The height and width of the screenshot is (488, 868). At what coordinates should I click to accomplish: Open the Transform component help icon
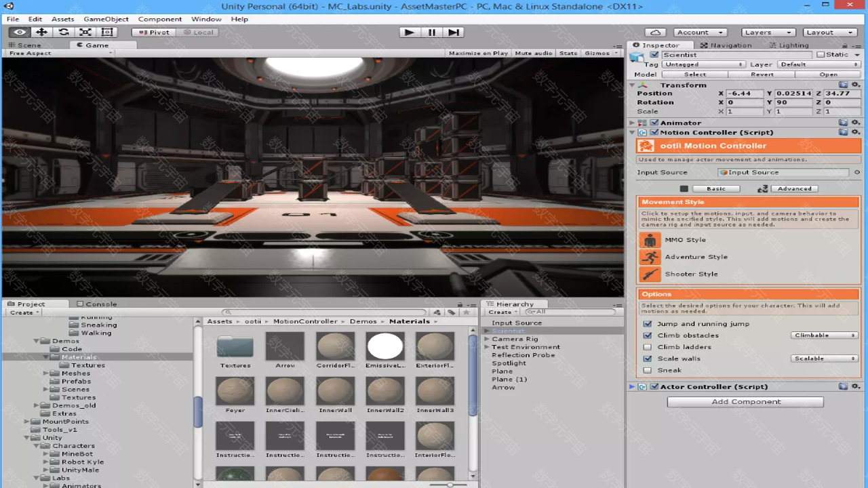[x=843, y=85]
